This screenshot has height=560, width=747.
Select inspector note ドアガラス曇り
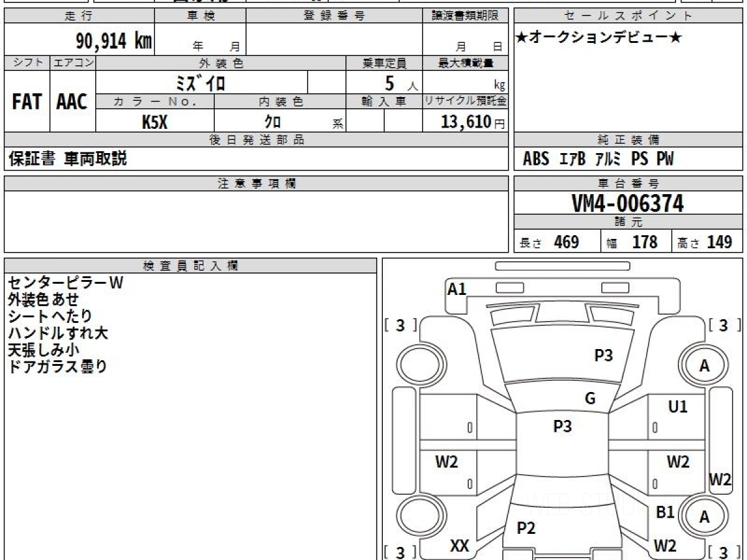[58, 367]
